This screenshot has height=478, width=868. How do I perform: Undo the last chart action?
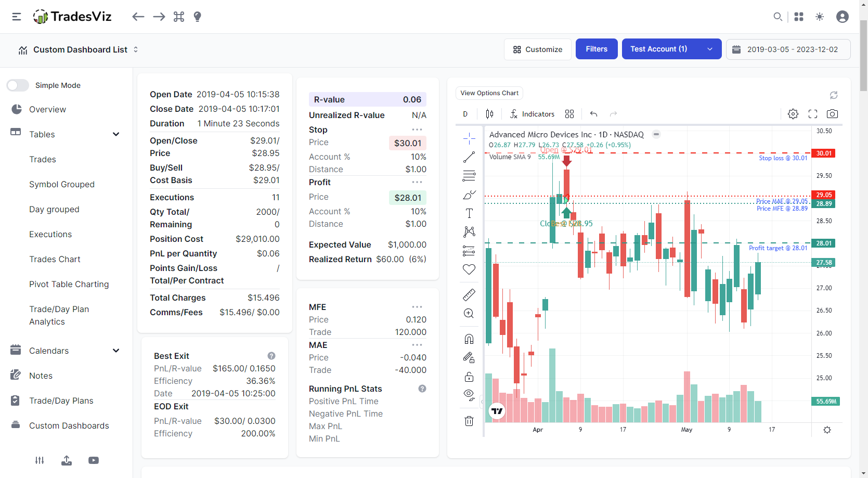pos(593,114)
